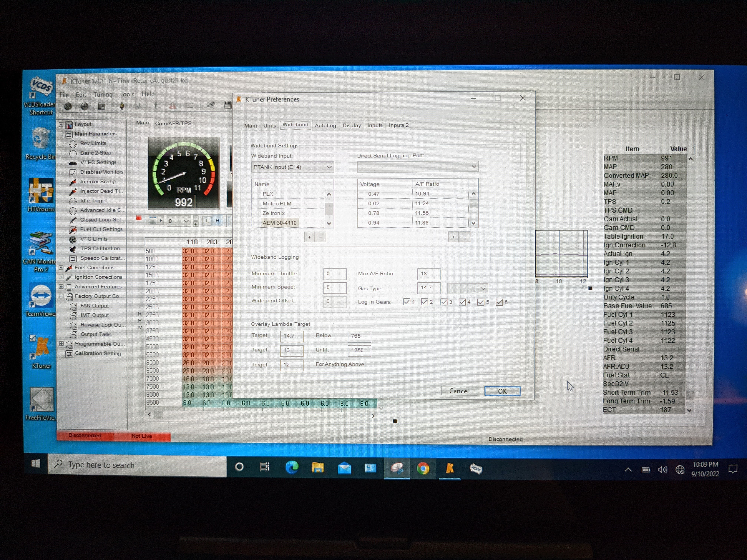Image resolution: width=747 pixels, height=560 pixels.
Task: Collapse the Factory Output Control tree node
Action: coord(61,296)
